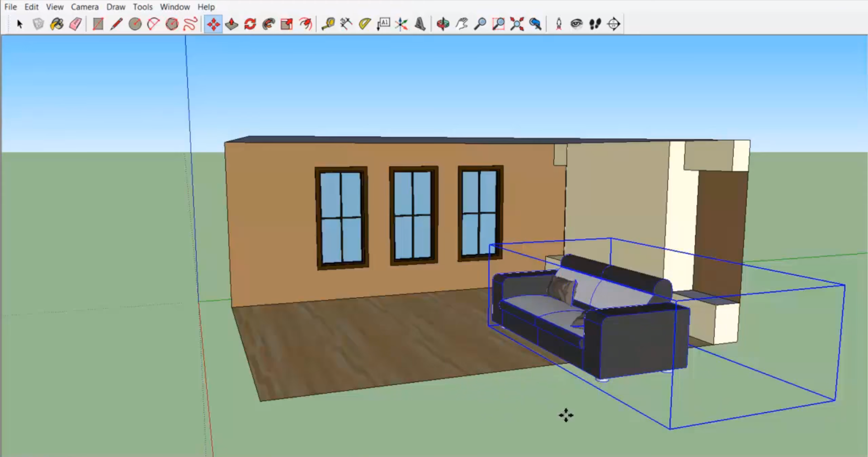
Task: Select the Paint Bucket tool
Action: pos(57,24)
